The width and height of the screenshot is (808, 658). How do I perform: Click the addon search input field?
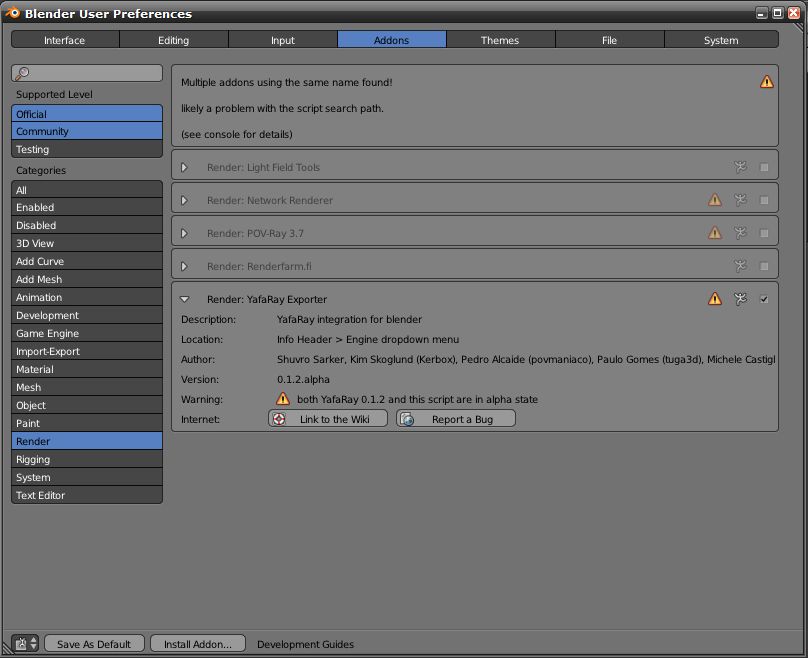click(x=87, y=73)
